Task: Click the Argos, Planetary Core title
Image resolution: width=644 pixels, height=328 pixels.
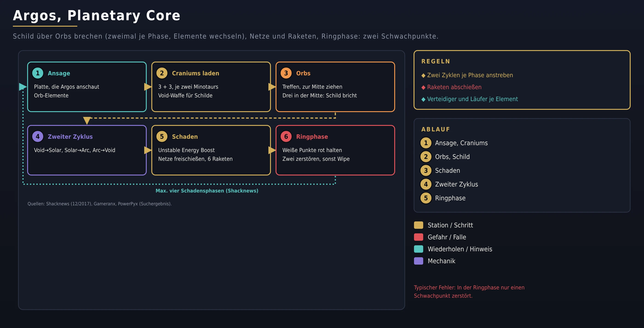Action: (x=97, y=15)
